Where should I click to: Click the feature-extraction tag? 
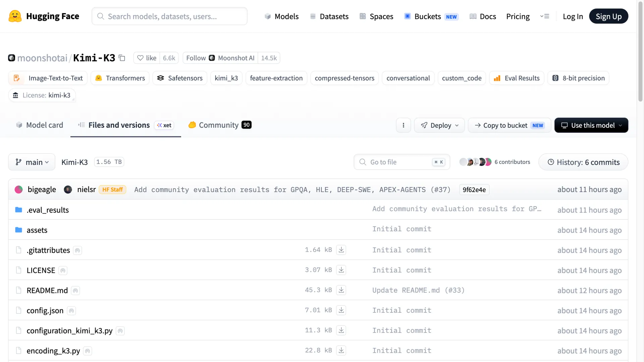coord(276,78)
